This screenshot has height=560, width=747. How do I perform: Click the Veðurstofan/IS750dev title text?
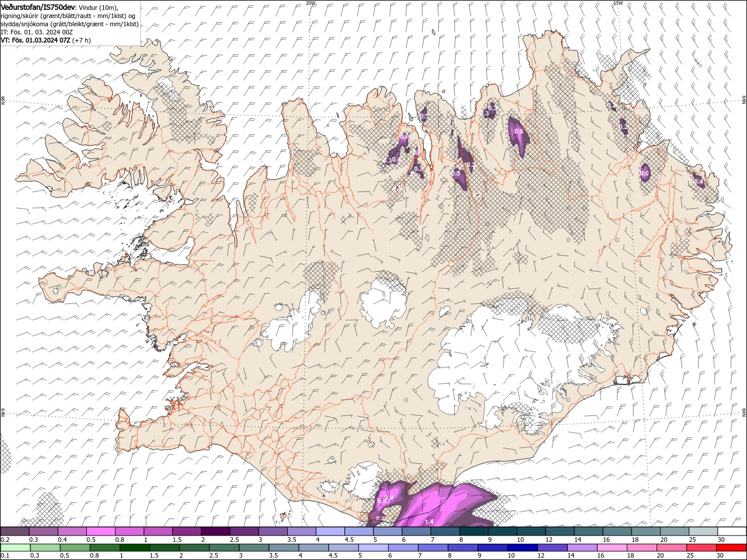coord(38,6)
